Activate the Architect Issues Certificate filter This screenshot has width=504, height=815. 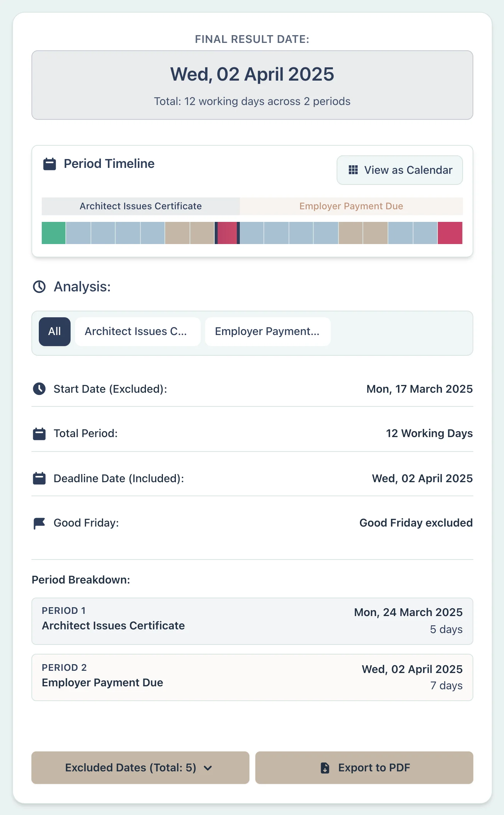point(137,331)
